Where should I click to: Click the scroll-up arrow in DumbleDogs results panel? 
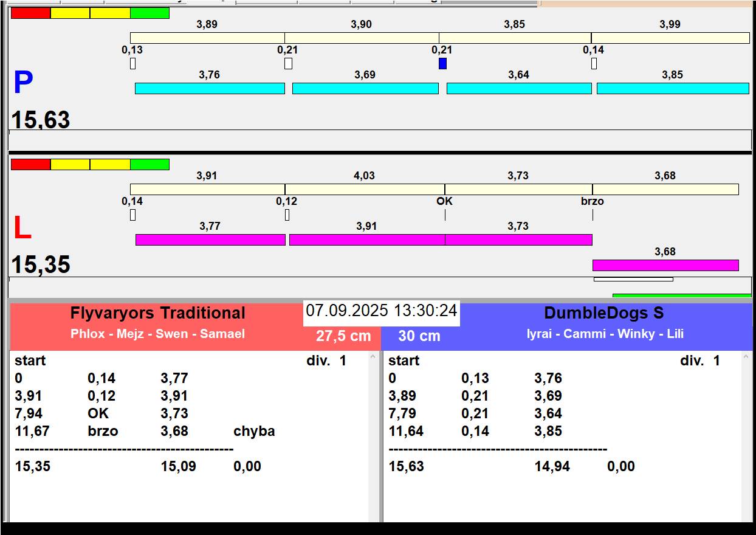tap(746, 358)
